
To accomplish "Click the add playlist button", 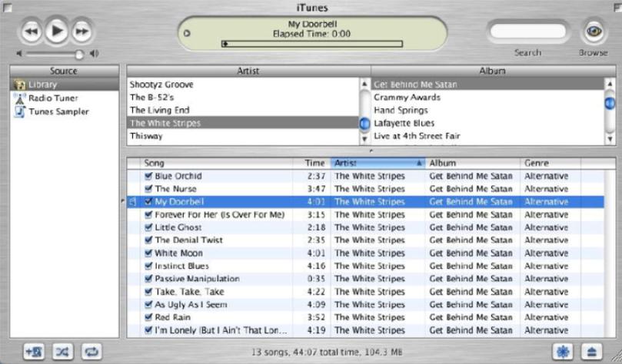I will [34, 351].
